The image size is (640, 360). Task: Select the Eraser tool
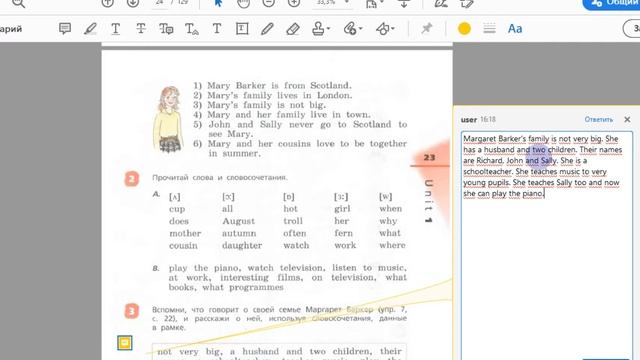pos(293,29)
